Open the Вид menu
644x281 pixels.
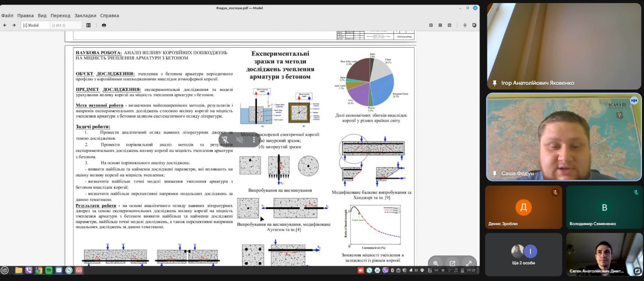click(x=42, y=16)
